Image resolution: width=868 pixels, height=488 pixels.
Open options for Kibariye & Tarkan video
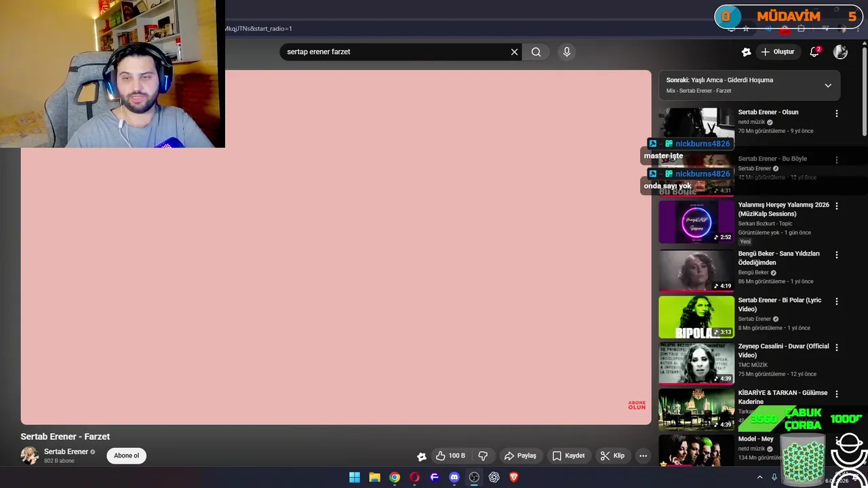click(836, 394)
